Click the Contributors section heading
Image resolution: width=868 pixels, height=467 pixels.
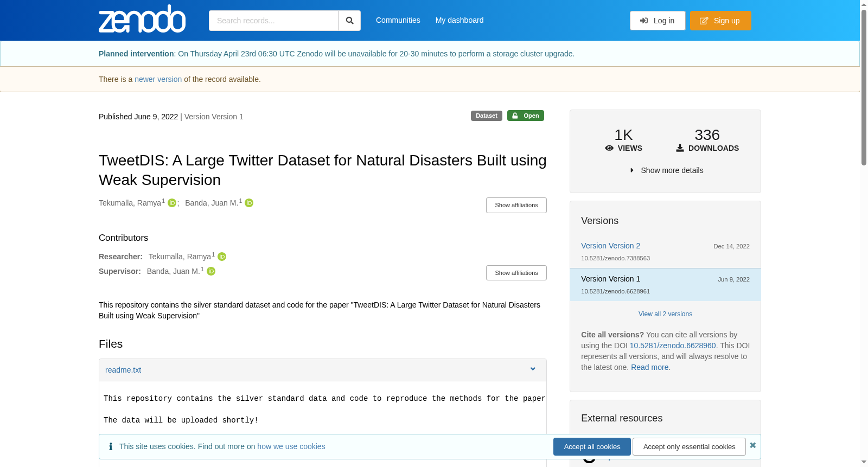pyautogui.click(x=123, y=238)
